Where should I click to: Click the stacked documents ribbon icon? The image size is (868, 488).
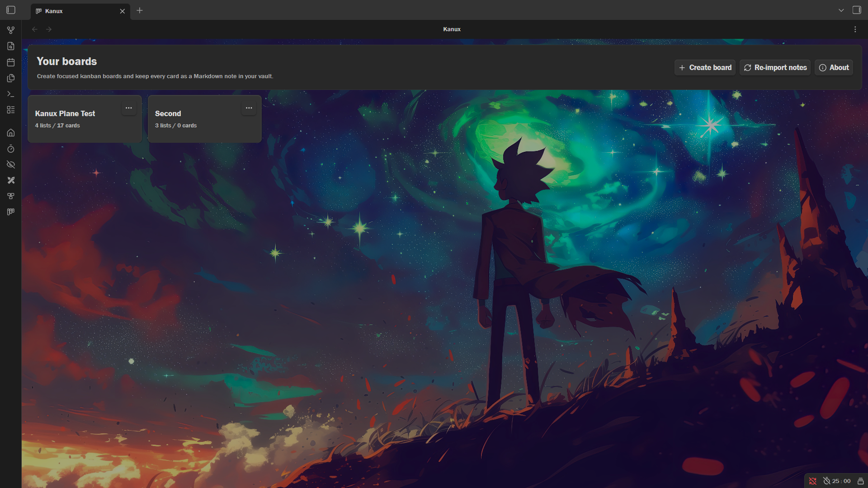[11, 78]
